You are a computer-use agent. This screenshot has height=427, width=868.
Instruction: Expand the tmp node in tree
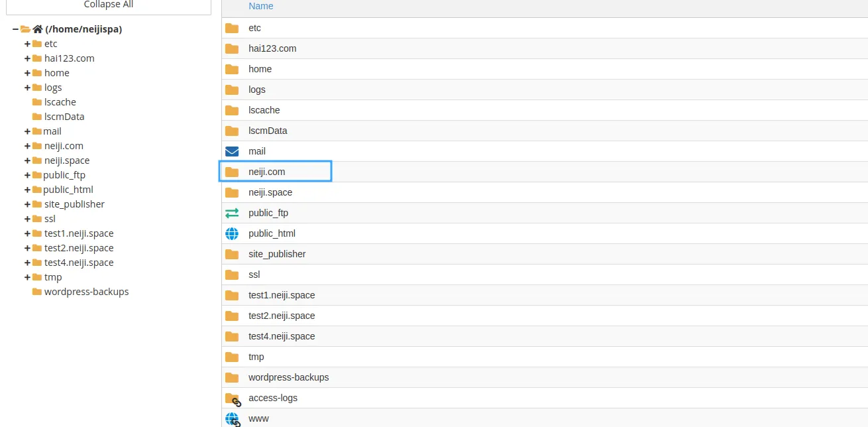pyautogui.click(x=27, y=277)
